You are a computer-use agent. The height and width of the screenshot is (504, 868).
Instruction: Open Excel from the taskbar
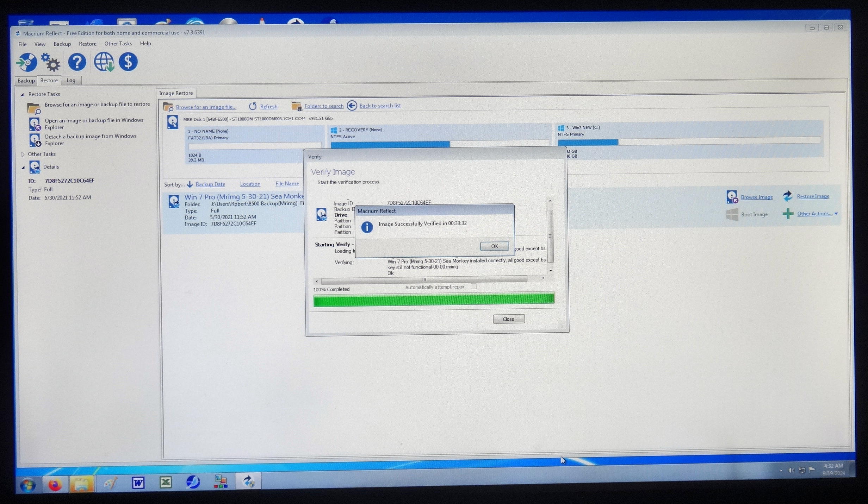point(166,482)
